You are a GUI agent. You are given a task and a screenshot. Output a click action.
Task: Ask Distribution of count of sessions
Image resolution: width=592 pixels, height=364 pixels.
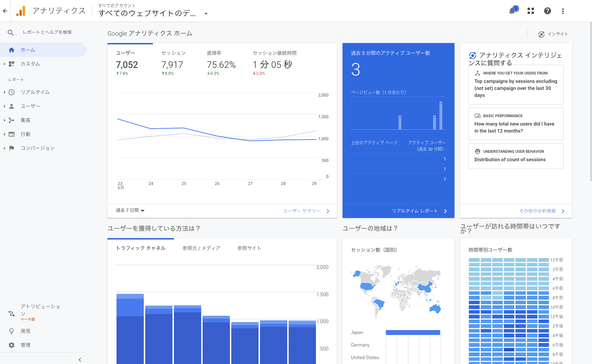(x=516, y=156)
